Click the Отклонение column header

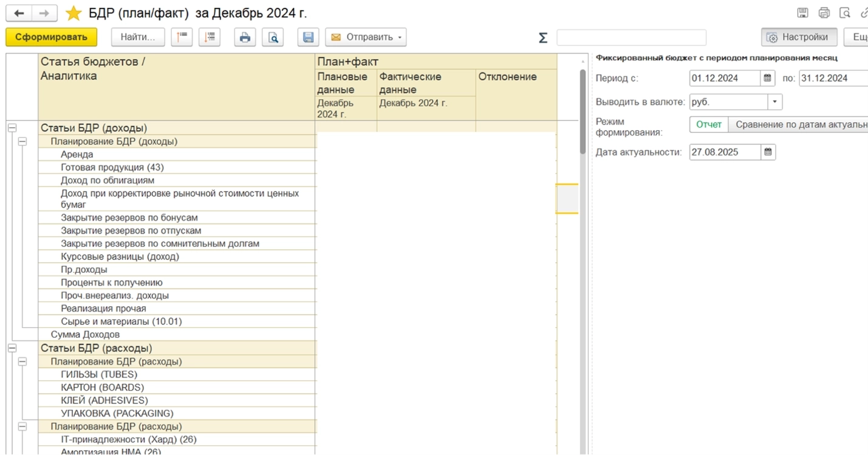pyautogui.click(x=516, y=95)
